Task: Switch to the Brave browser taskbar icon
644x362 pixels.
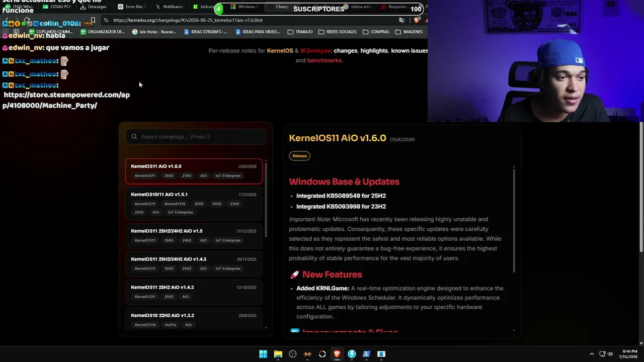Action: click(337, 354)
